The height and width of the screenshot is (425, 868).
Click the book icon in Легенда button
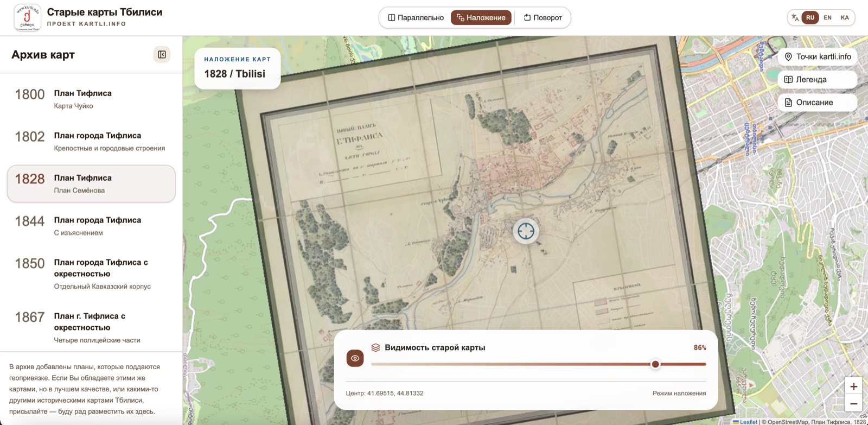(788, 79)
